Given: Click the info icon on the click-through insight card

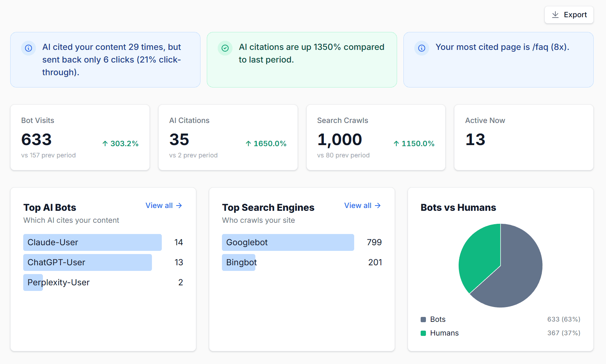Looking at the screenshot, I should point(28,48).
